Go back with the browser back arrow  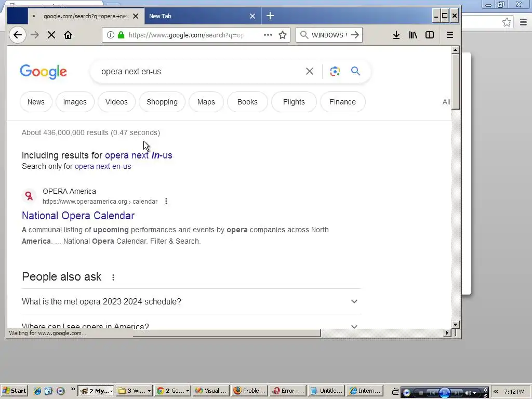pyautogui.click(x=18, y=35)
